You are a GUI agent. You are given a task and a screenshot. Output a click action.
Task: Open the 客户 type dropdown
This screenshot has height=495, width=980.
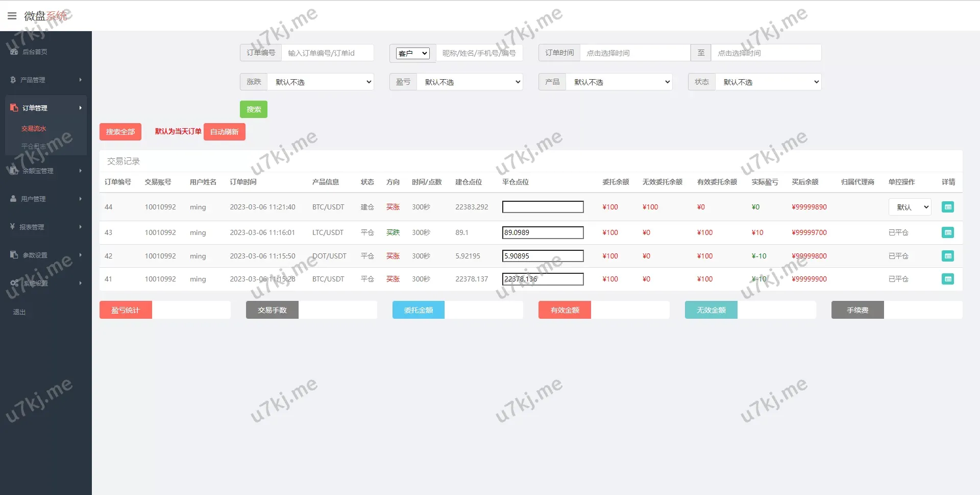(412, 53)
